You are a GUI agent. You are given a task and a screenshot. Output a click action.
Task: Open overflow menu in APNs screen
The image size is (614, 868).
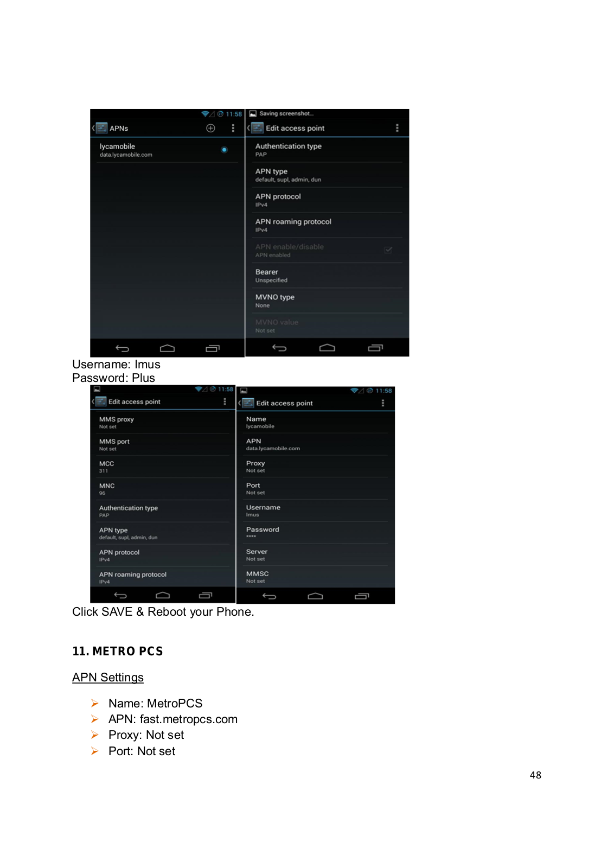pos(233,128)
